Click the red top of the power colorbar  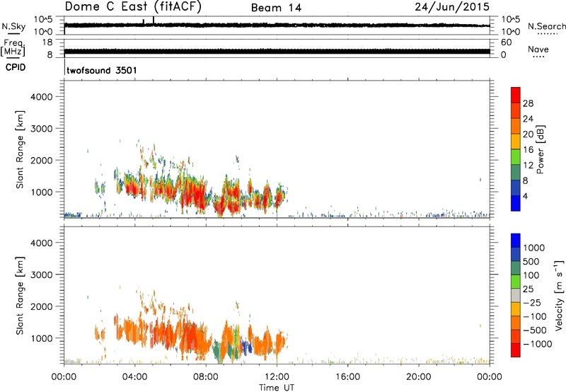click(x=516, y=93)
